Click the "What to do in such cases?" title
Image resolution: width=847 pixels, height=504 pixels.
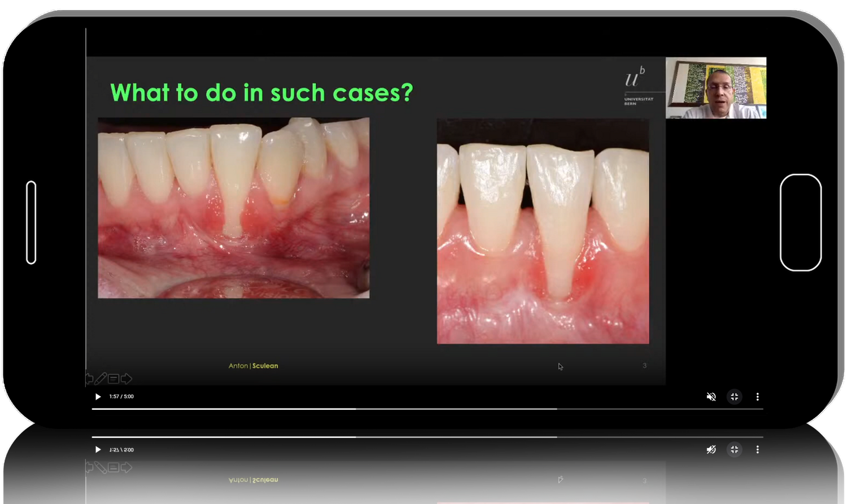261,93
